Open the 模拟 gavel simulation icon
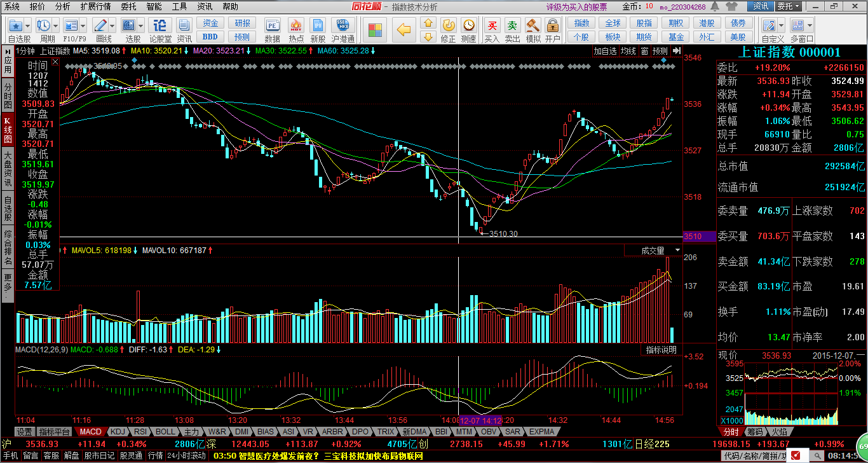868x463 pixels. 532,25
